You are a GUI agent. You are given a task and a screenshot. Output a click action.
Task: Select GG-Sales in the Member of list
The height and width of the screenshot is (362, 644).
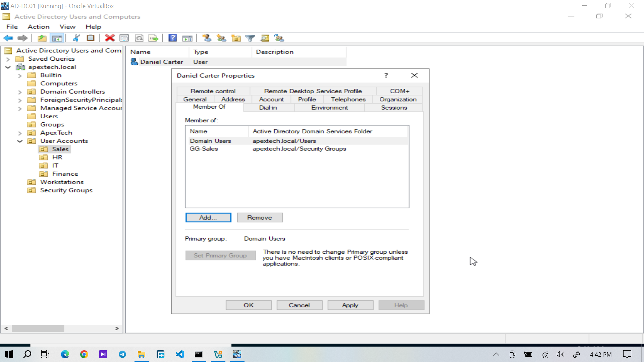coord(297,149)
